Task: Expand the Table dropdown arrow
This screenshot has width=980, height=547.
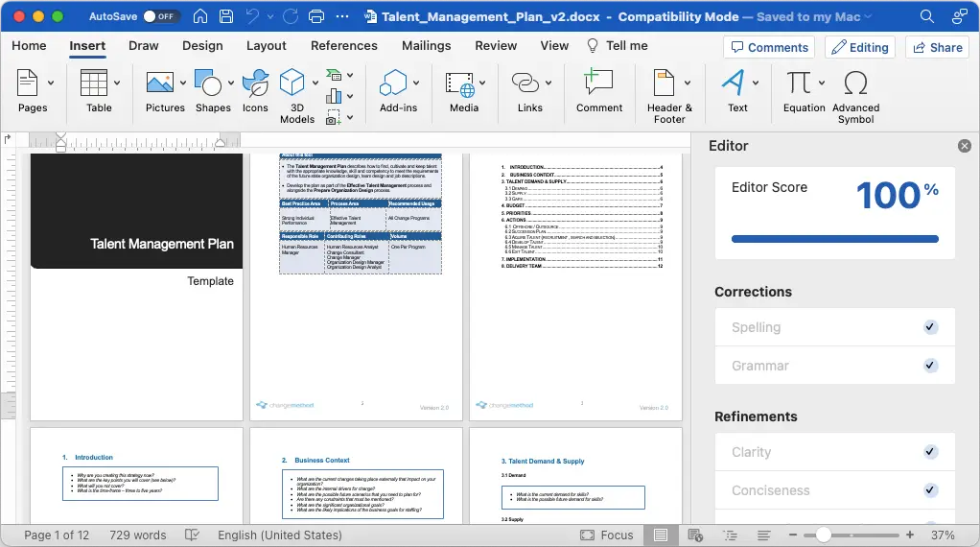Action: click(x=117, y=83)
